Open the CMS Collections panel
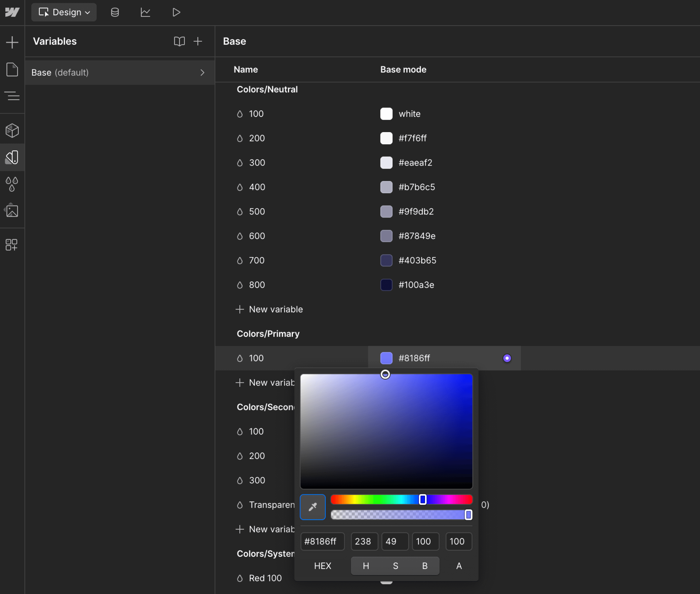Screen dimensions: 700x594 pyautogui.click(x=115, y=12)
